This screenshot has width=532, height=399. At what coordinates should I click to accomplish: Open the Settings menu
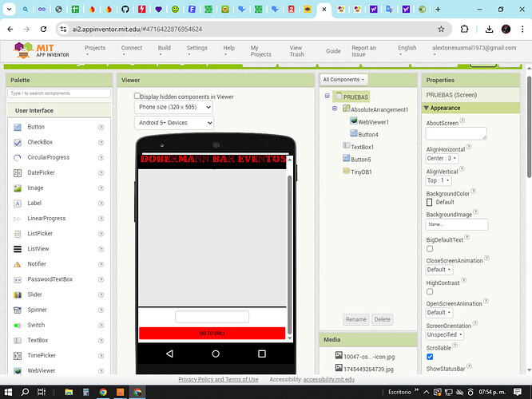click(197, 50)
